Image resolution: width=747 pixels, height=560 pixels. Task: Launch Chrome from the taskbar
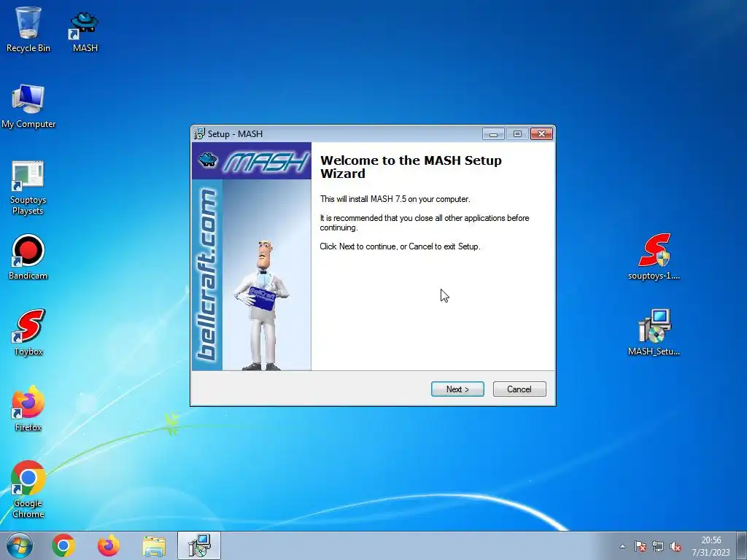pyautogui.click(x=63, y=545)
